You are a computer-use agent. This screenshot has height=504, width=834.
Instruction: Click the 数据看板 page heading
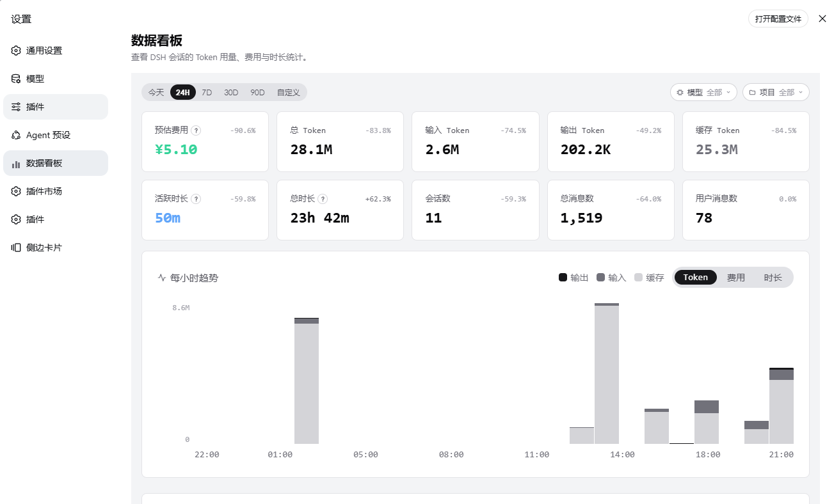[x=157, y=40]
